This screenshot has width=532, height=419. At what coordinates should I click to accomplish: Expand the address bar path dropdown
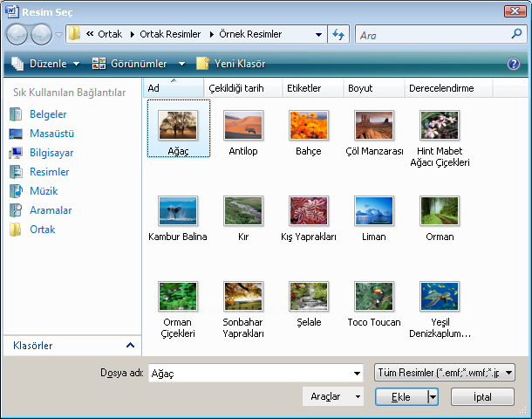[x=318, y=34]
